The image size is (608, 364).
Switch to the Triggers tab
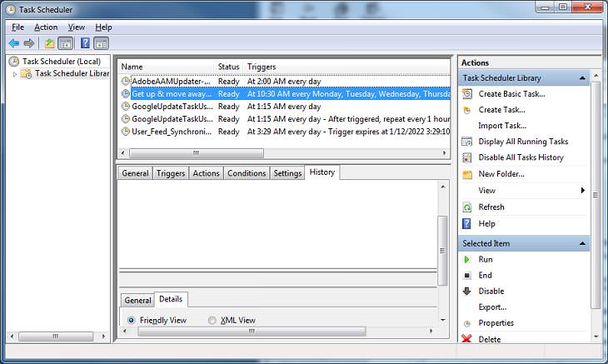tap(171, 173)
